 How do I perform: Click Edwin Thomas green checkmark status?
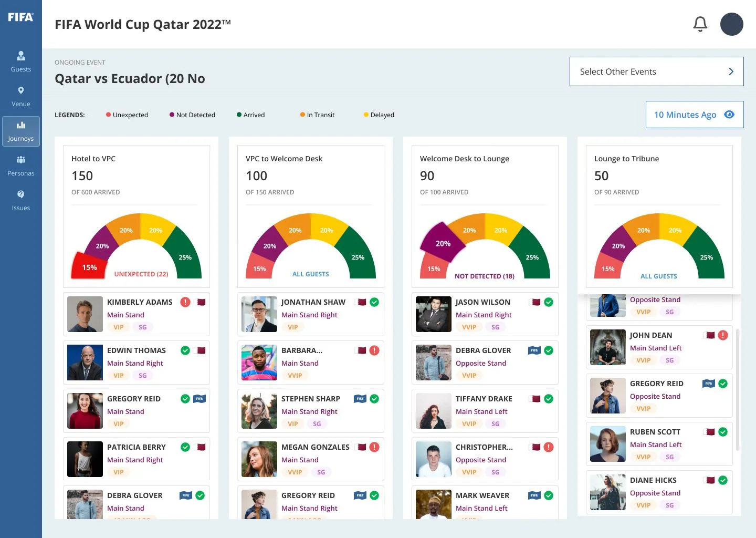pos(185,350)
